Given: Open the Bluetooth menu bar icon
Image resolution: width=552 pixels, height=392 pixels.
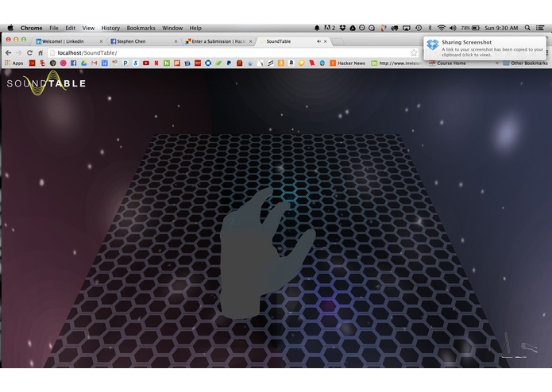Looking at the screenshot, I should pos(430,28).
